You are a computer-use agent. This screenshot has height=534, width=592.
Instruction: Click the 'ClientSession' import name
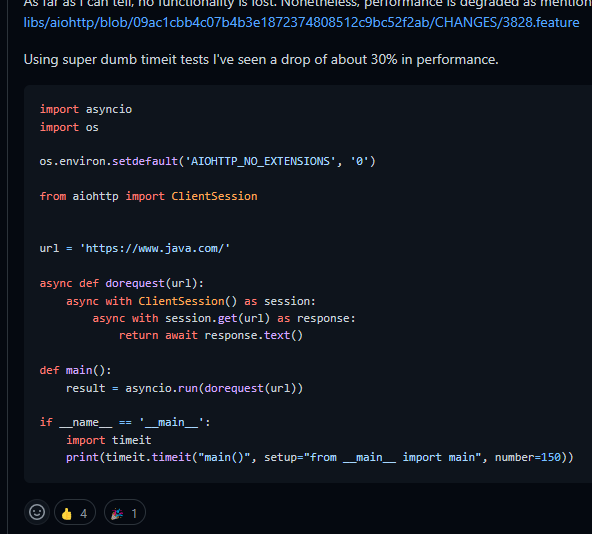pos(214,196)
